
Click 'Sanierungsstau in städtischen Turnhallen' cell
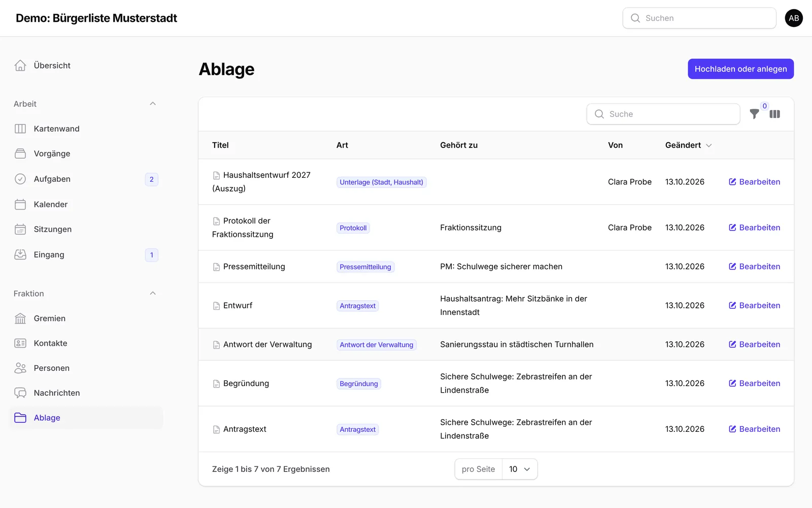[x=517, y=344]
